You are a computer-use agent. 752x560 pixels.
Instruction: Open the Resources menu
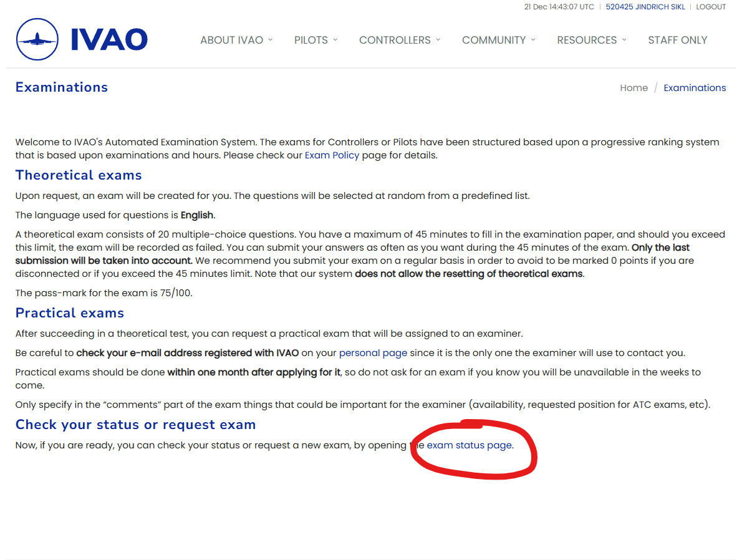(x=592, y=40)
